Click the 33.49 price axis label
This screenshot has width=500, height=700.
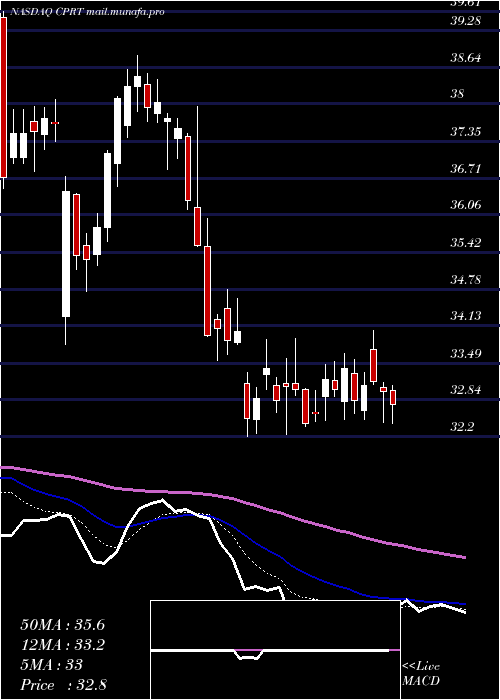click(x=466, y=354)
